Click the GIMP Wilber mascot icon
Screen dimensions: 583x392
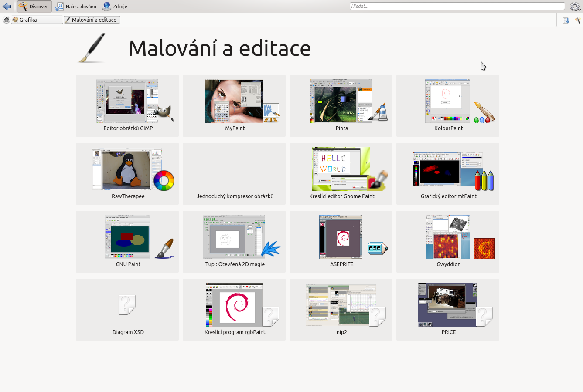click(x=164, y=112)
